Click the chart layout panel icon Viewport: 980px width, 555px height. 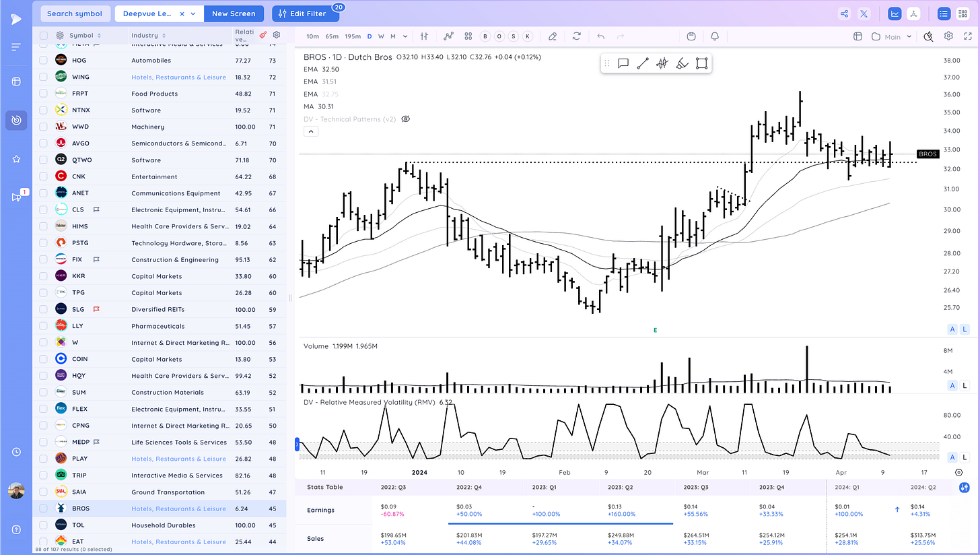click(858, 36)
